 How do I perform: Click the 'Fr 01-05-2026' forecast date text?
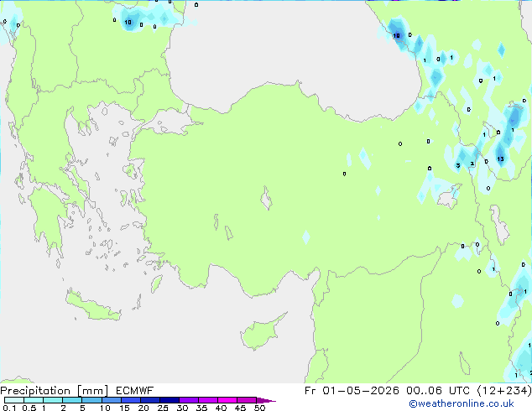[352, 391]
